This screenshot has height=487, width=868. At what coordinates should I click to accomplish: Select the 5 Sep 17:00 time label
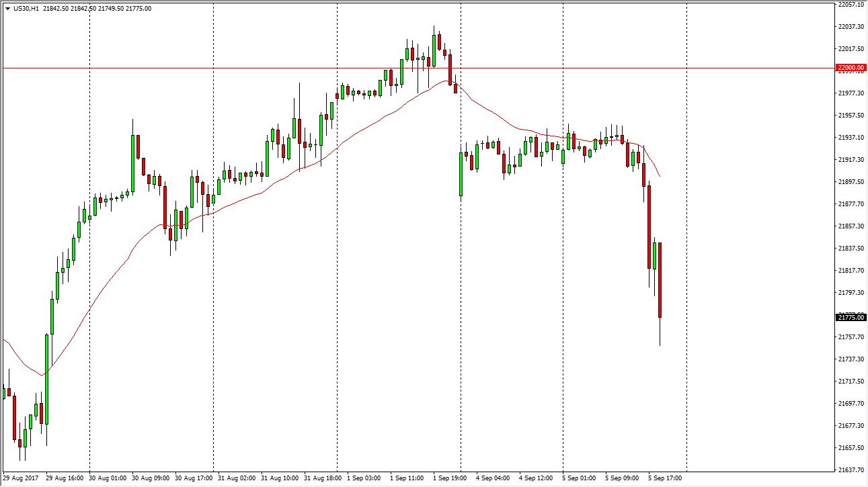pos(666,478)
